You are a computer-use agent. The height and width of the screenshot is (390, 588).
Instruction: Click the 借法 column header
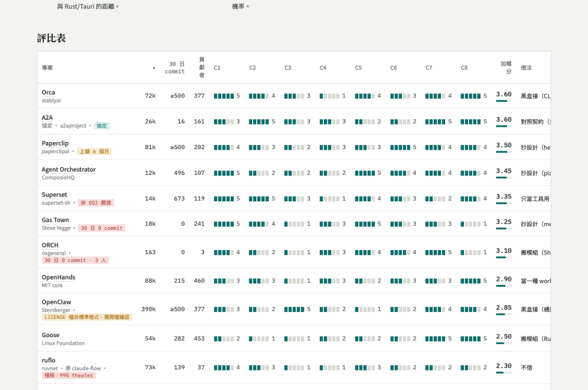pyautogui.click(x=526, y=68)
